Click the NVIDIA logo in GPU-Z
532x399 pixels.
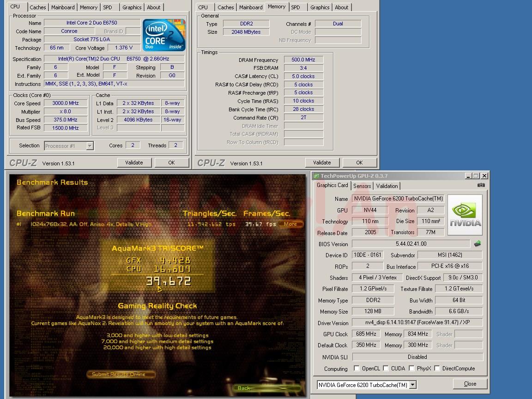(x=465, y=215)
